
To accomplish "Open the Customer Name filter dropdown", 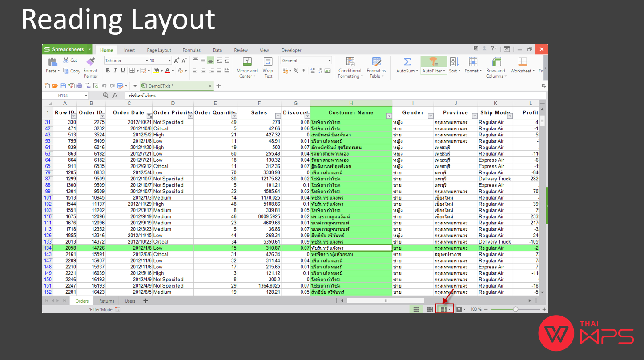I will (x=389, y=116).
